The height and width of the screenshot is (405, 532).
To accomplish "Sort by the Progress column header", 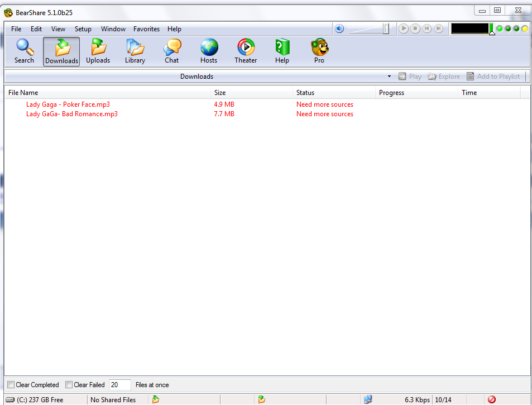I will (x=416, y=93).
